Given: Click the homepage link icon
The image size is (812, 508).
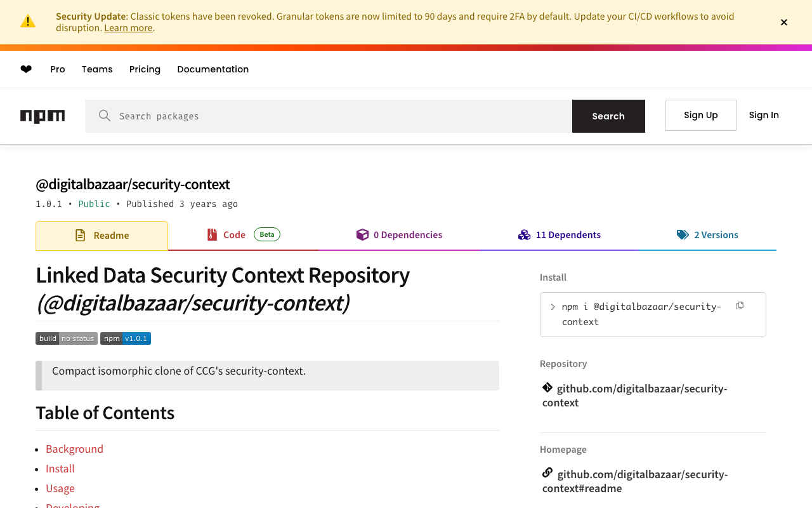Looking at the screenshot, I should coord(547,473).
